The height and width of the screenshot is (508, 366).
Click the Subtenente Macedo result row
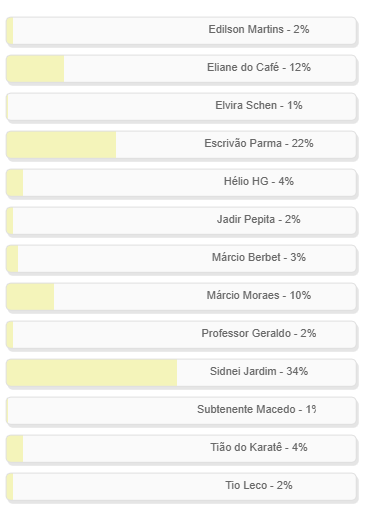click(x=181, y=410)
